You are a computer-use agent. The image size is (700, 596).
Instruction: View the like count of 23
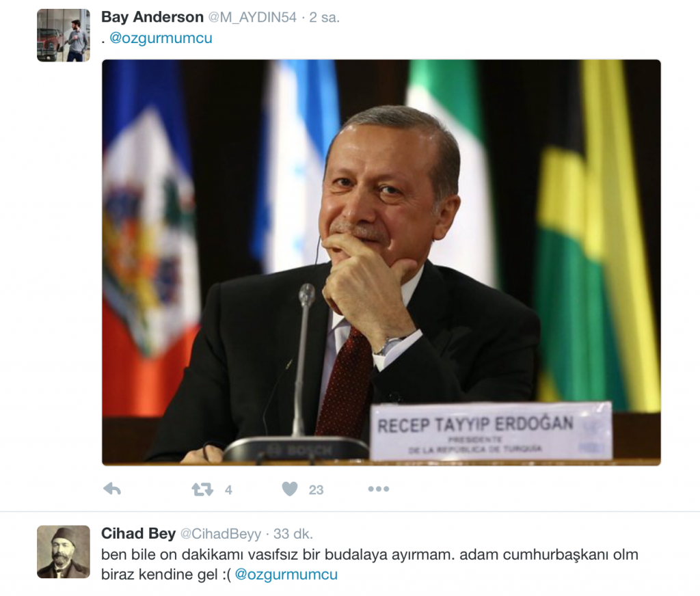(x=316, y=490)
